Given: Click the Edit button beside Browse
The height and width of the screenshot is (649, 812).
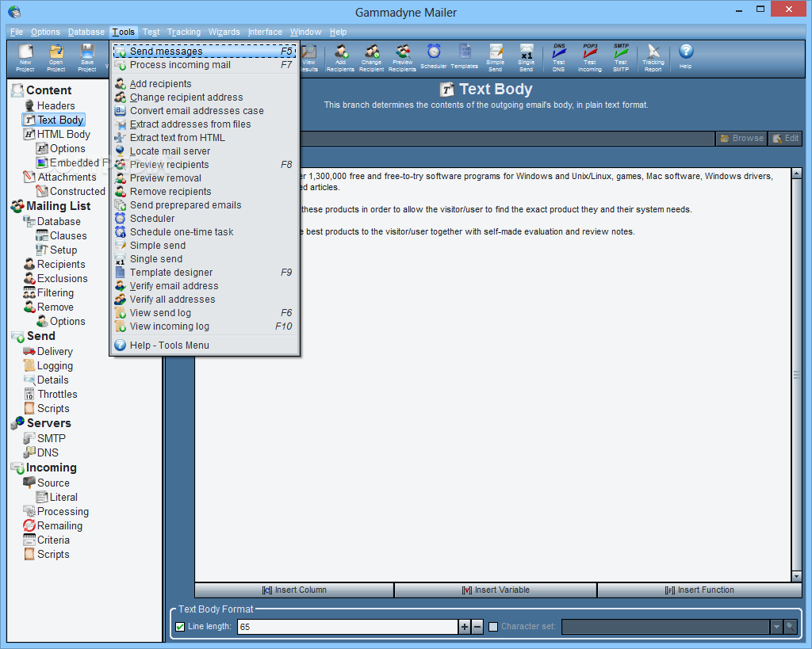Looking at the screenshot, I should [x=786, y=138].
